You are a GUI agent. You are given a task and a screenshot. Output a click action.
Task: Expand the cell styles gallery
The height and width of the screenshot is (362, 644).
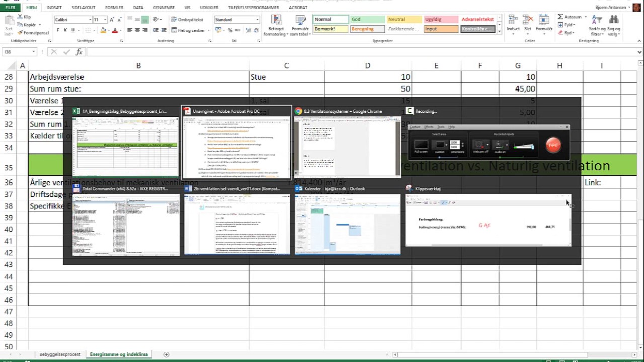[x=499, y=31]
